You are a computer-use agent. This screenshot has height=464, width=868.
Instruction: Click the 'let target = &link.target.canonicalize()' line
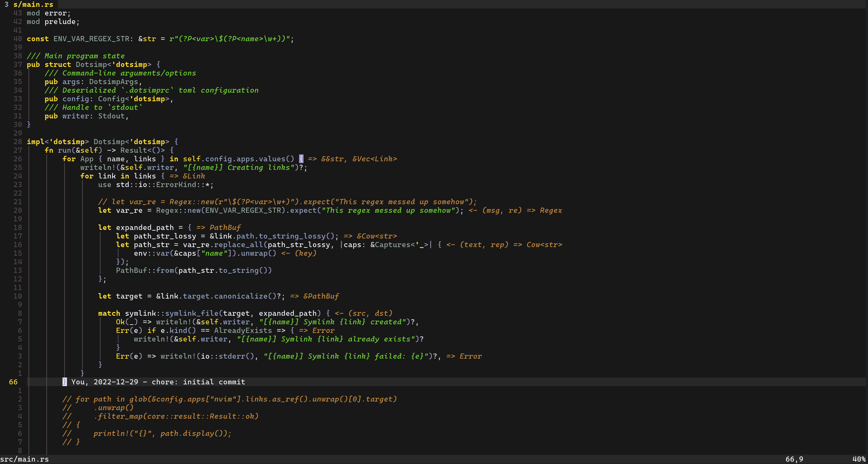[192, 296]
